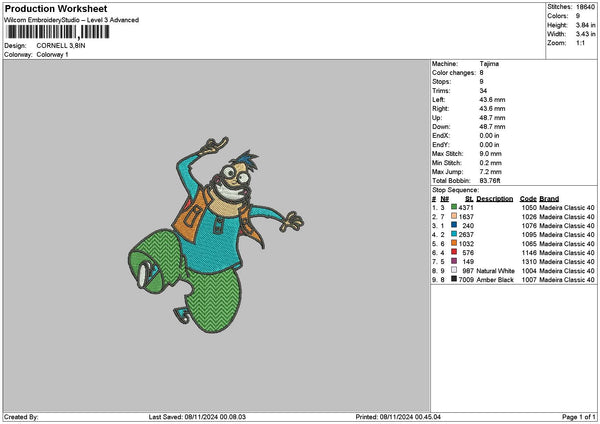Click the EndX value 0.00 in
Viewport: 600px width, 424px height.
(489, 136)
